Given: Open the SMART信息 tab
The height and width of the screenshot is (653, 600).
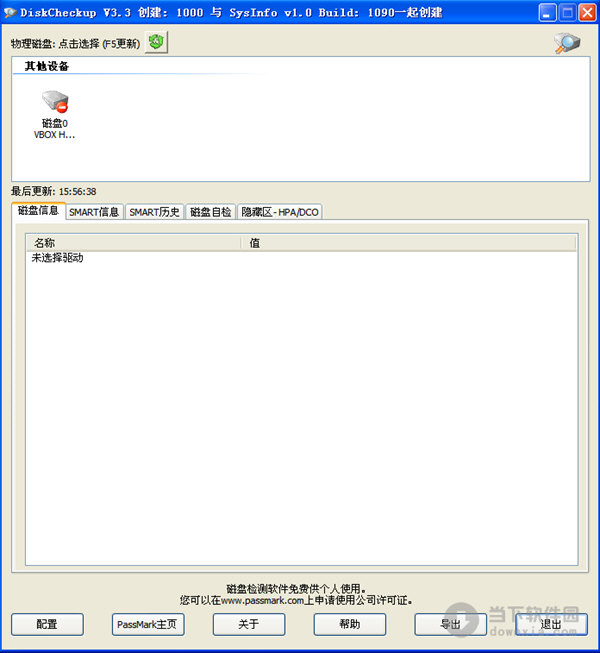Looking at the screenshot, I should pos(94,212).
